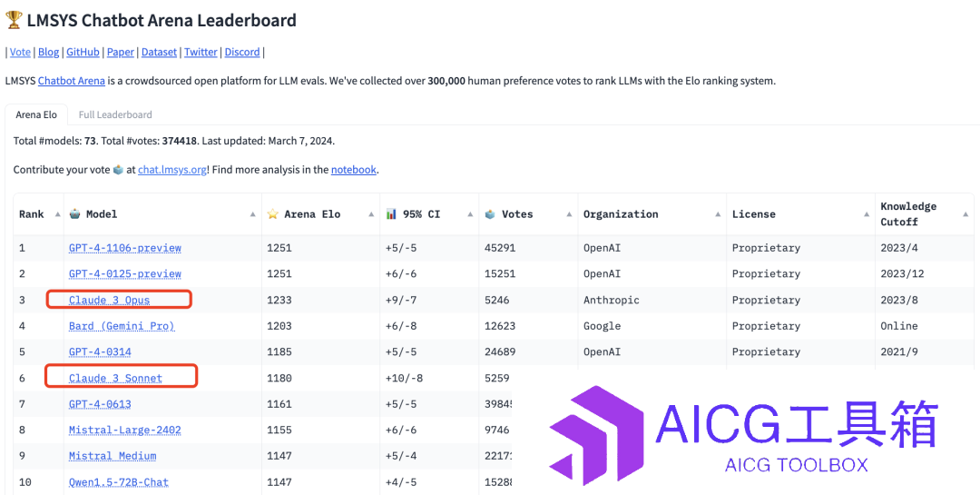Viewport: 980px width, 495px height.
Task: Sort by Arena Elo column arrow
Action: coord(370,214)
